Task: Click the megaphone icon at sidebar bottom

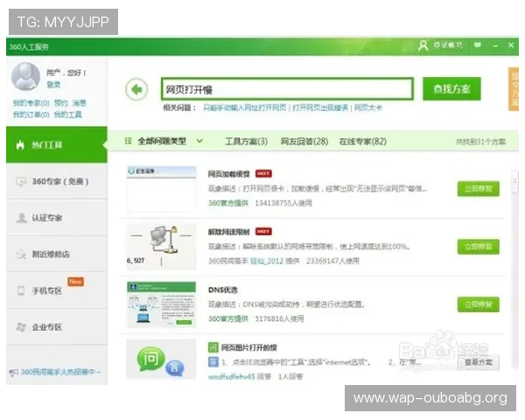Action: click(14, 372)
